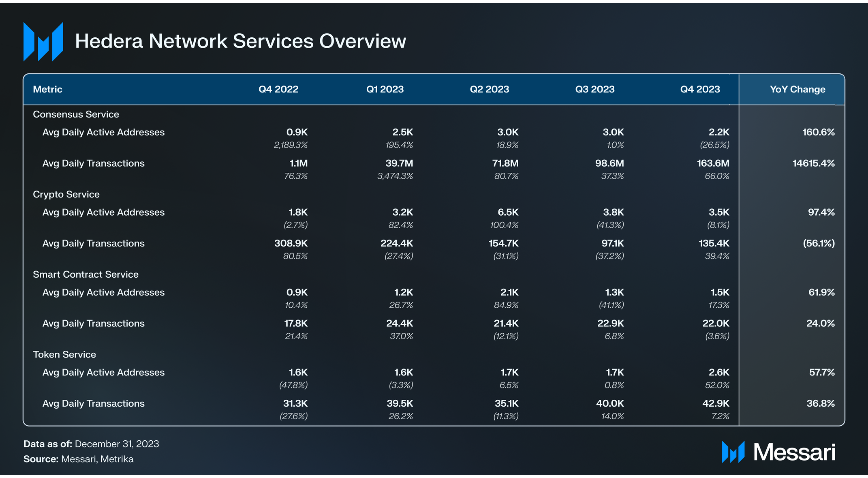Click the Source: Messari, Metrika text
The image size is (868, 478).
(78, 459)
